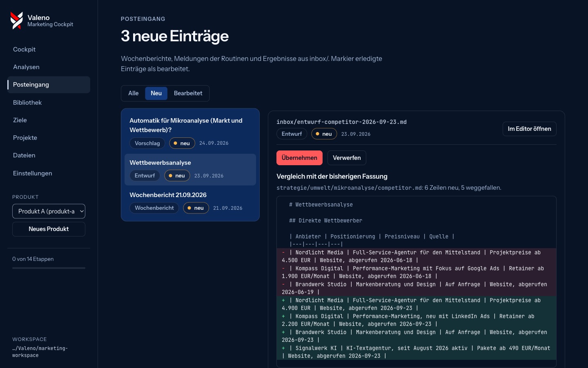This screenshot has width=588, height=368.
Task: Click the Im Editor öffnen button
Action: pos(529,129)
